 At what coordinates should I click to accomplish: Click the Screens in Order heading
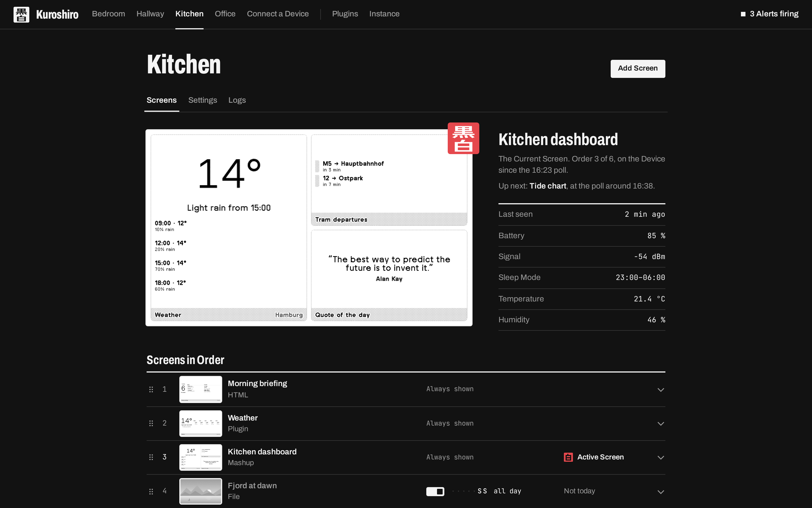(185, 360)
